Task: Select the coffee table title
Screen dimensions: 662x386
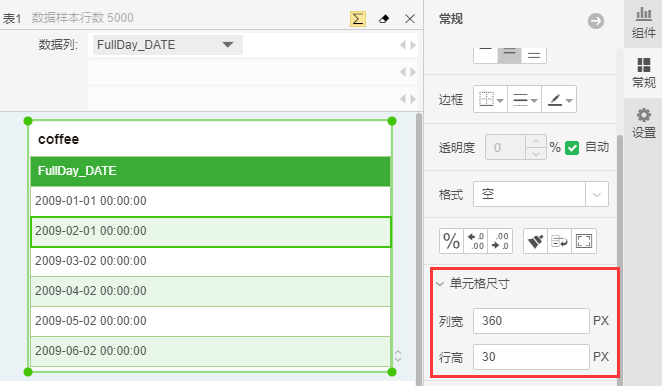Action: [59, 139]
